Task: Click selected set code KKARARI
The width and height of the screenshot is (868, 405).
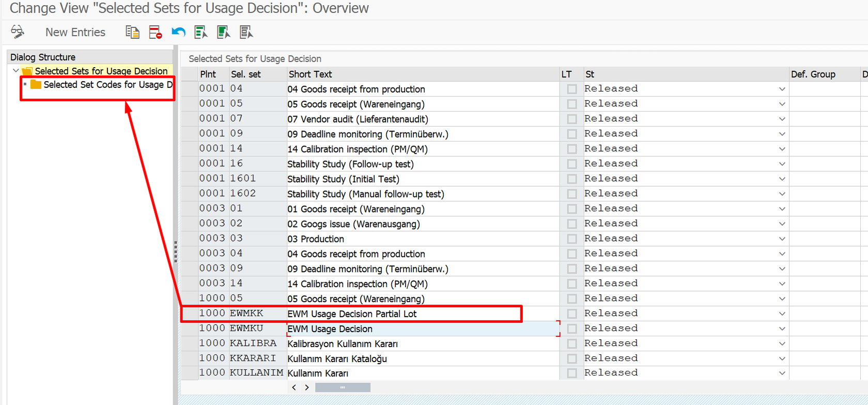Action: [x=253, y=358]
